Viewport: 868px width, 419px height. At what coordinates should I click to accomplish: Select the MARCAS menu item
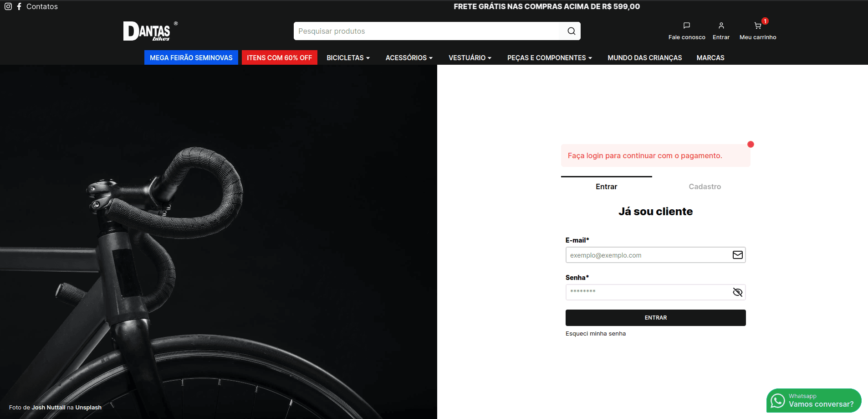coord(710,57)
